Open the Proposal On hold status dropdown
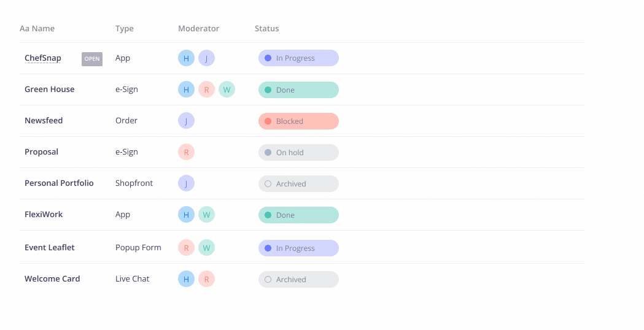This screenshot has width=644, height=330. coord(298,153)
